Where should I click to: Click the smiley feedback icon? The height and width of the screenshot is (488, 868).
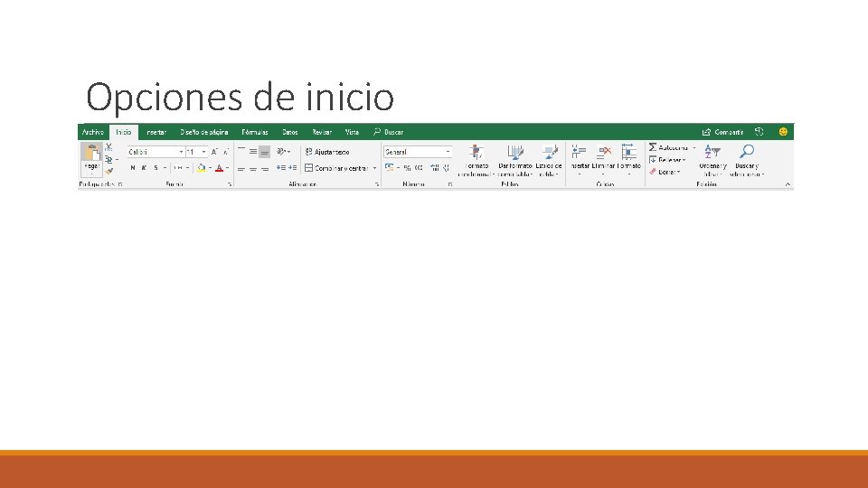[x=783, y=132]
